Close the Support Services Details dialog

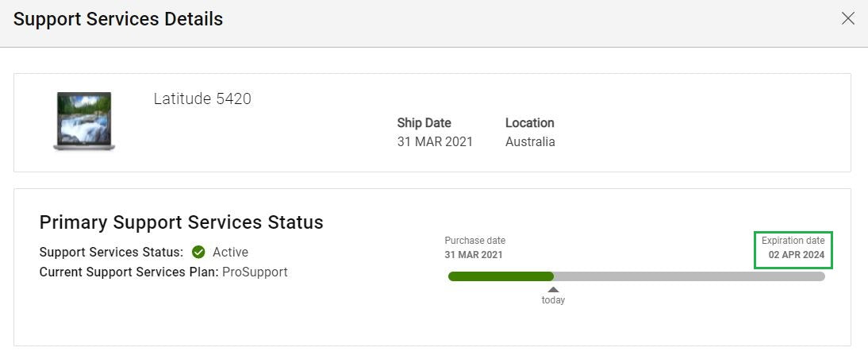pyautogui.click(x=847, y=19)
